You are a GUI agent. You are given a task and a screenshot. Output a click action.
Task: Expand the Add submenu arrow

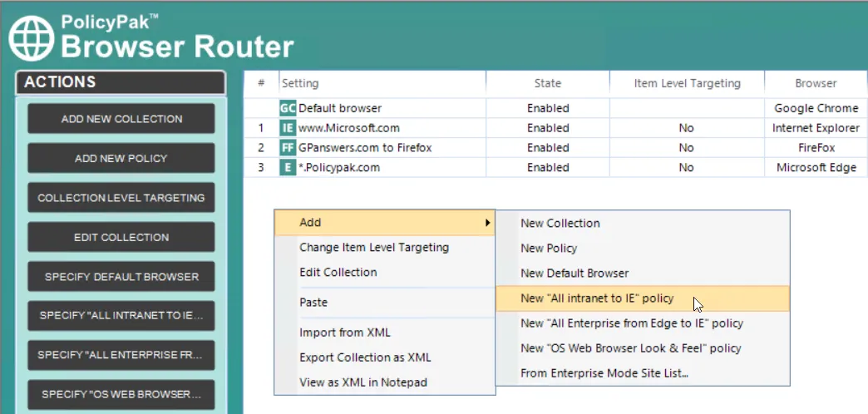[488, 223]
